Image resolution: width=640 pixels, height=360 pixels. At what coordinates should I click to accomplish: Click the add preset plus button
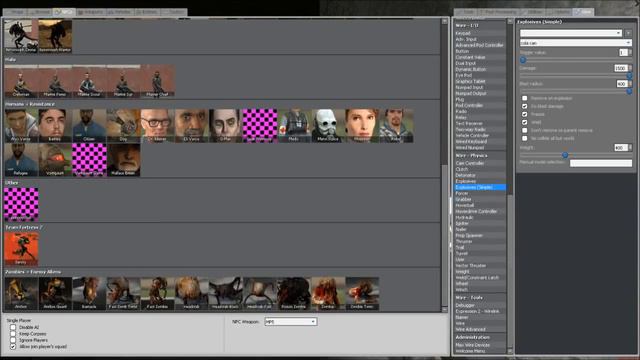(x=628, y=33)
